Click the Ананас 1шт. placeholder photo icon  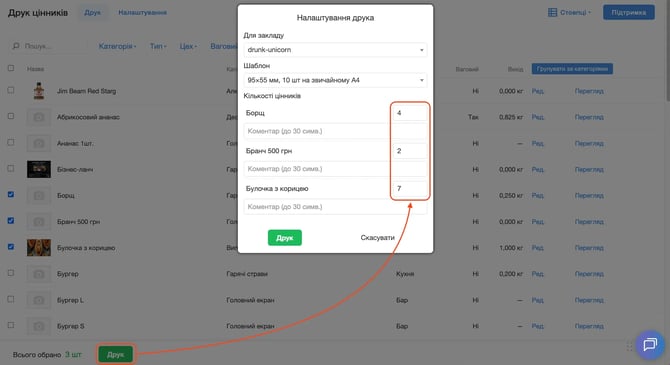tap(39, 143)
